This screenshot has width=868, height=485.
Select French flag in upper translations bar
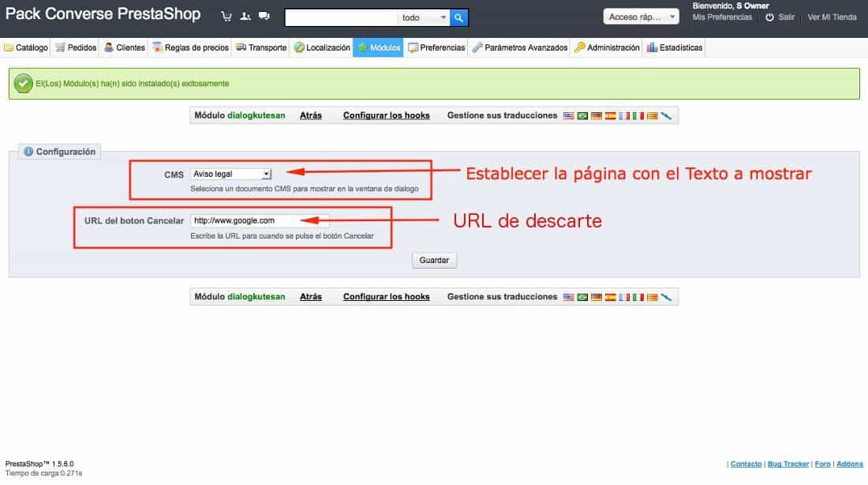pos(624,116)
